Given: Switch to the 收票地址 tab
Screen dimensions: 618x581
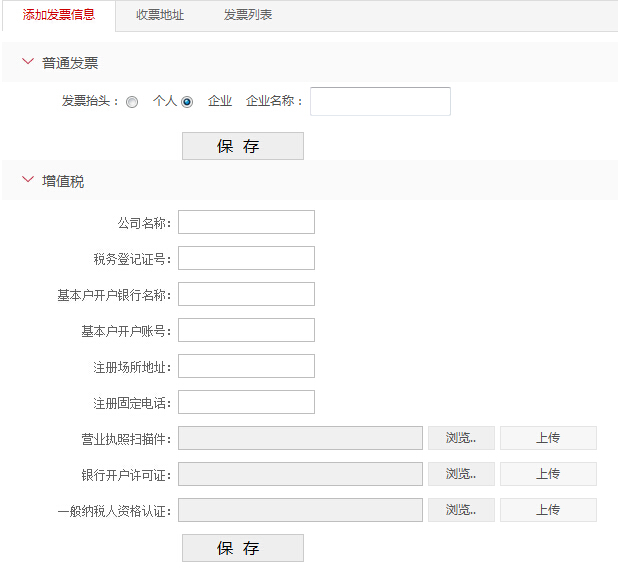Looking at the screenshot, I should point(160,15).
